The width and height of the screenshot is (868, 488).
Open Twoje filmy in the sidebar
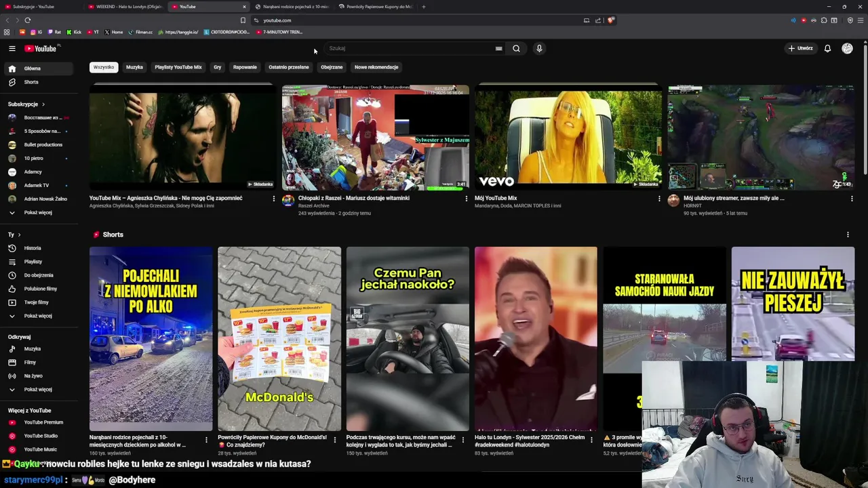(x=40, y=302)
